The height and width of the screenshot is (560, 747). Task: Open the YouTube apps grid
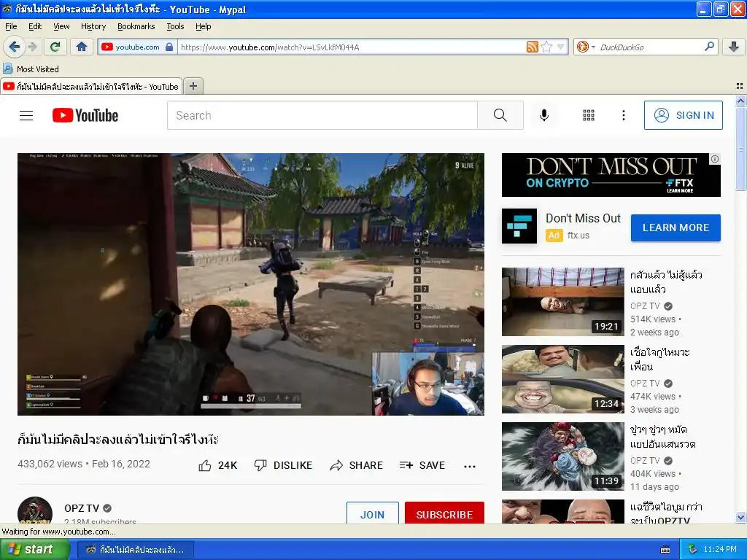tap(589, 115)
